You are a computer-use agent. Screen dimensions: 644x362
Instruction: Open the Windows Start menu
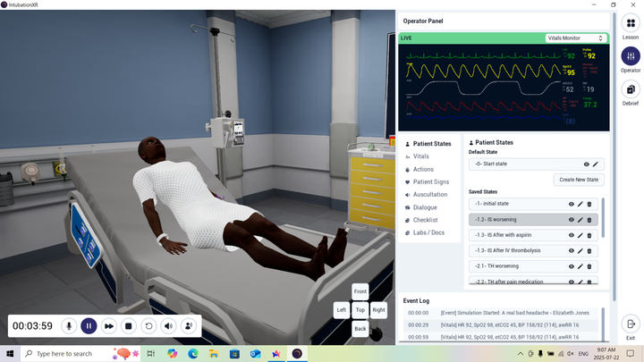10,354
